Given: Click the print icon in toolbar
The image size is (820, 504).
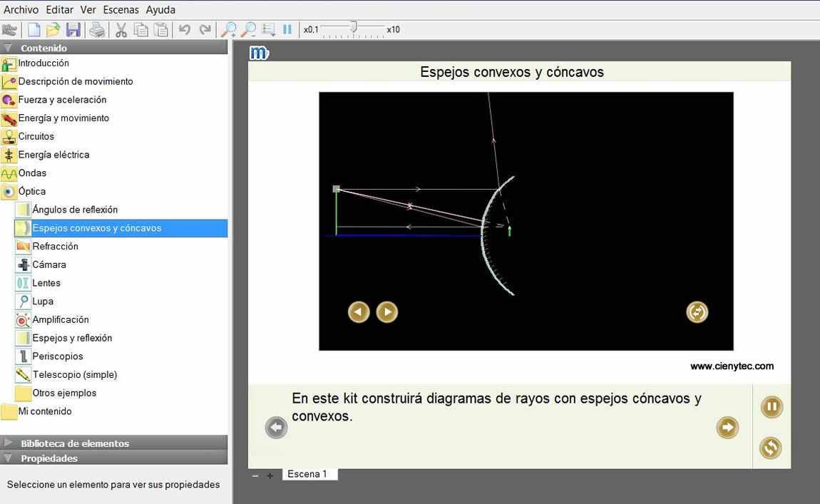Looking at the screenshot, I should point(97,30).
